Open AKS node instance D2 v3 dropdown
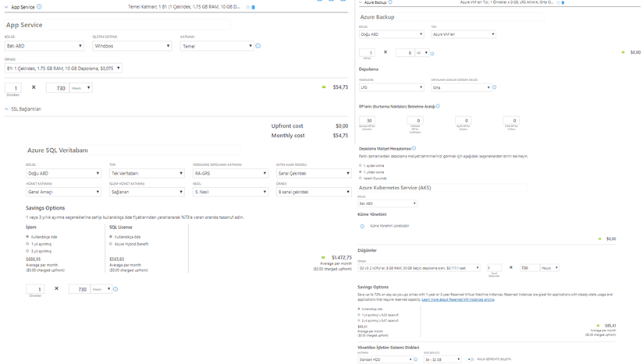The image size is (643, 364). coord(419,268)
